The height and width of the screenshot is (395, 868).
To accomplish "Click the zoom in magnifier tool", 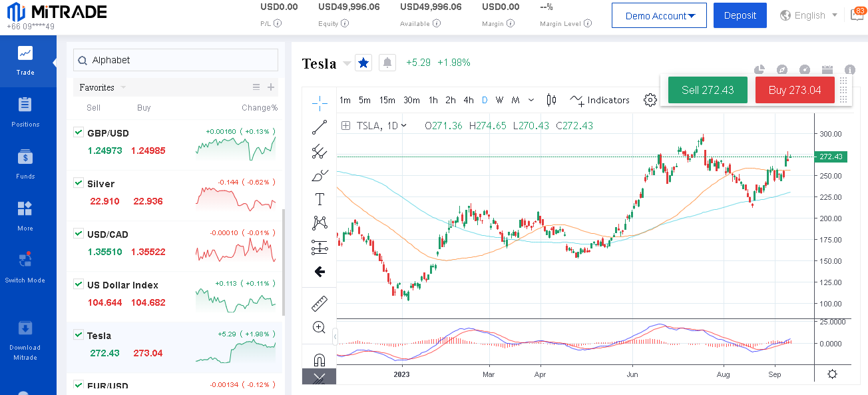I will pos(320,327).
